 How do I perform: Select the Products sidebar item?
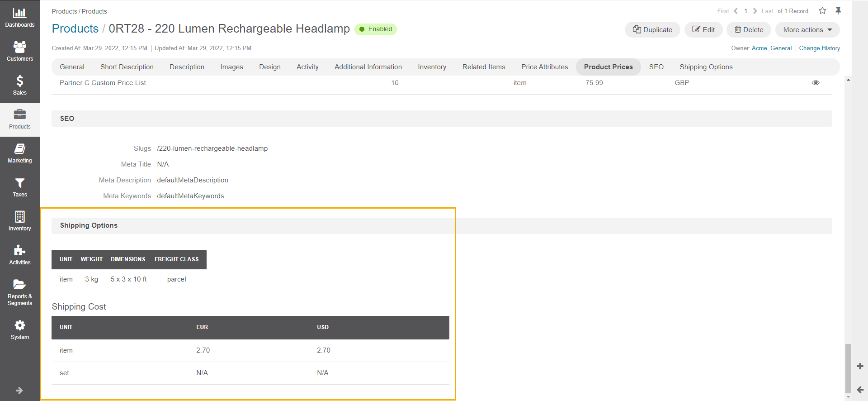point(20,119)
